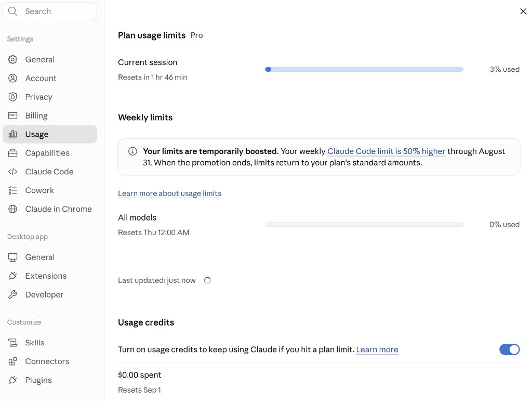Click into the Search input field
532x401 pixels.
click(50, 11)
